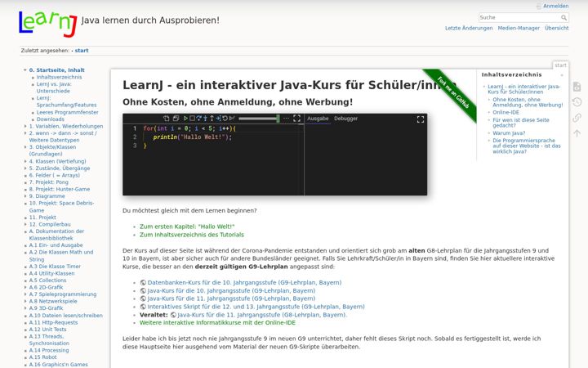
Task: Click the back to top arrow icon
Action: (x=577, y=133)
